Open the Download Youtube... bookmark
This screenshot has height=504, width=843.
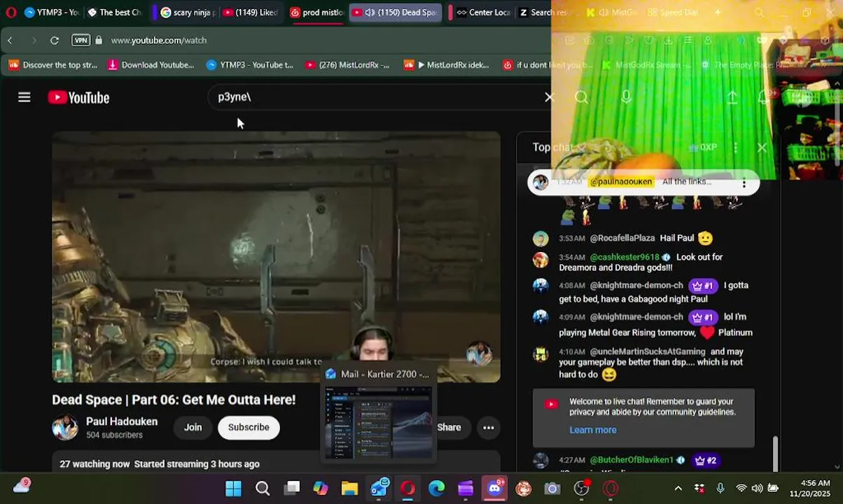[x=151, y=65]
